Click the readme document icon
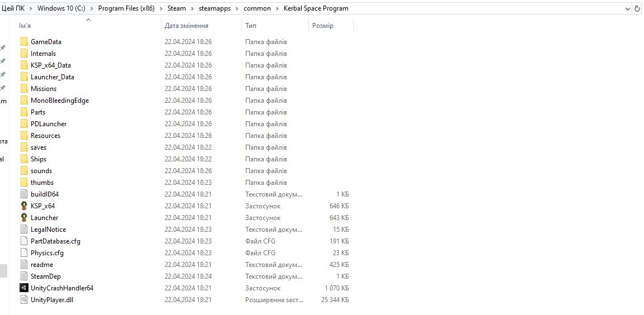 [x=24, y=265]
